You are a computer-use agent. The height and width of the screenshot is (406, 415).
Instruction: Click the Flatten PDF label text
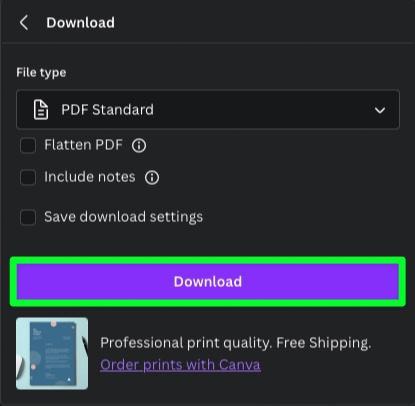[x=84, y=145]
